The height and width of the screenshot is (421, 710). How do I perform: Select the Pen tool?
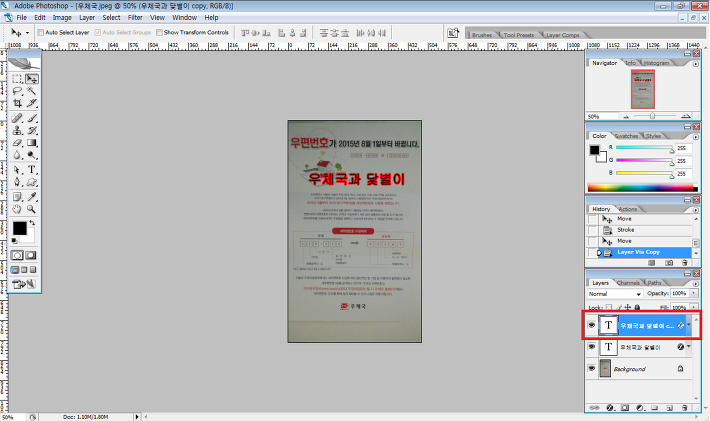click(17, 182)
